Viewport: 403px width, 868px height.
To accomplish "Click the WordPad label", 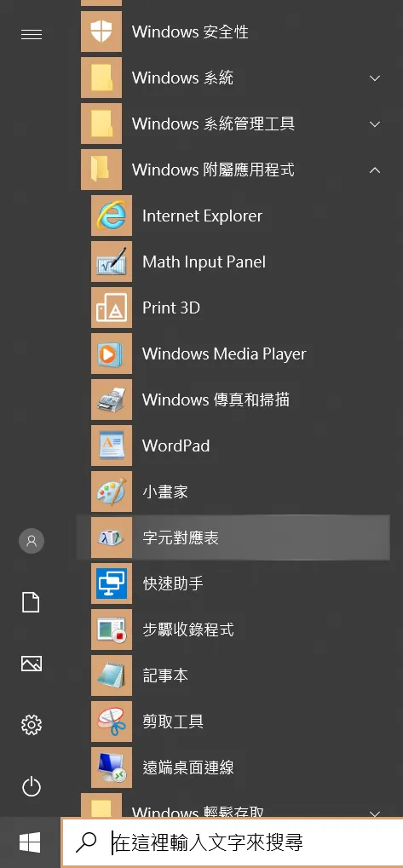I will [176, 445].
